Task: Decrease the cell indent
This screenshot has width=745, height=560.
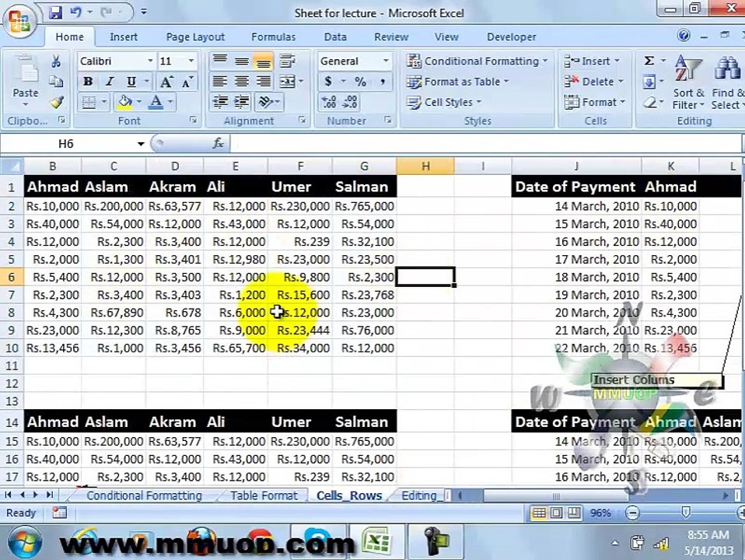Action: (219, 102)
